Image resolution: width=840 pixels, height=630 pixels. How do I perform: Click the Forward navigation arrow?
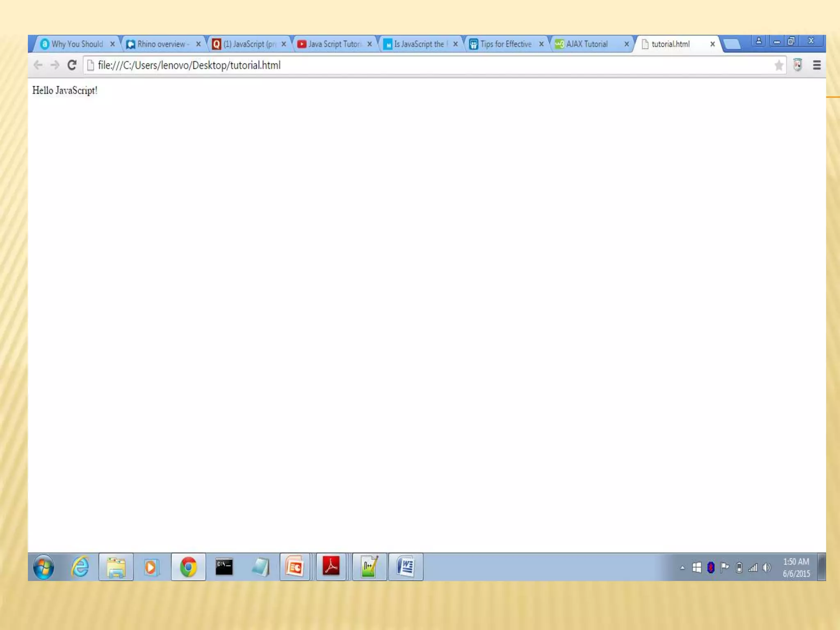tap(55, 65)
